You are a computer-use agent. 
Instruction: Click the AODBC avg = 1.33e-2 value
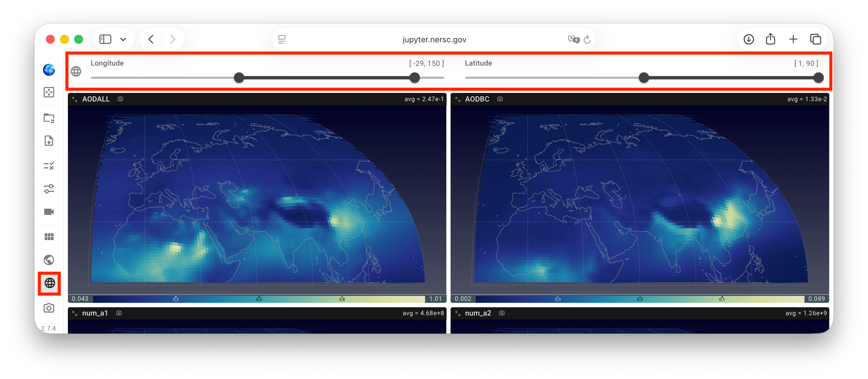point(807,99)
